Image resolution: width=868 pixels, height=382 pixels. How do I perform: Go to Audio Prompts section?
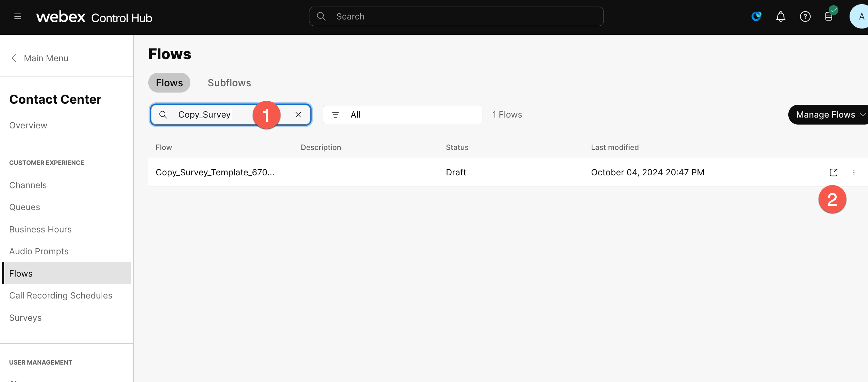pyautogui.click(x=39, y=251)
